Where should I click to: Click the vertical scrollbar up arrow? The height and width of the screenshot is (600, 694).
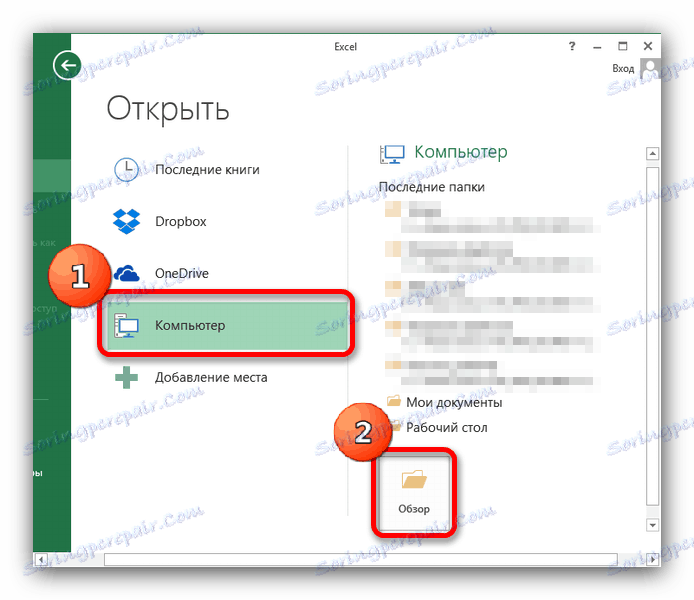(652, 154)
